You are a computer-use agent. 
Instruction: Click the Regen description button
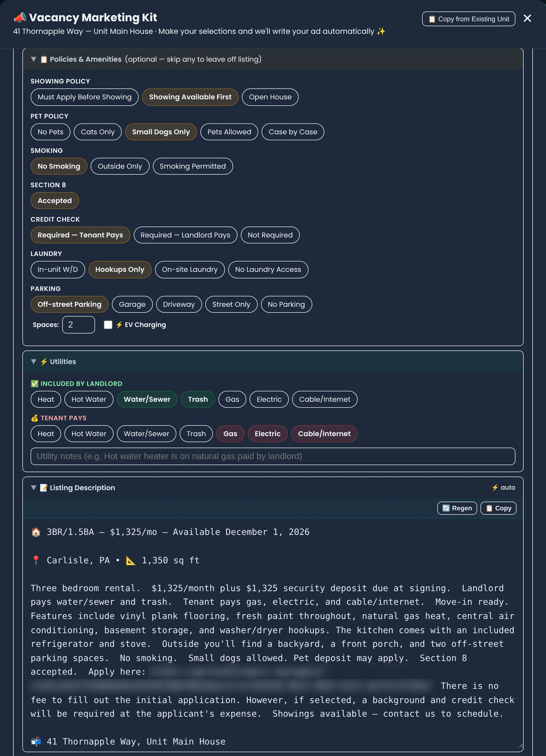(457, 508)
